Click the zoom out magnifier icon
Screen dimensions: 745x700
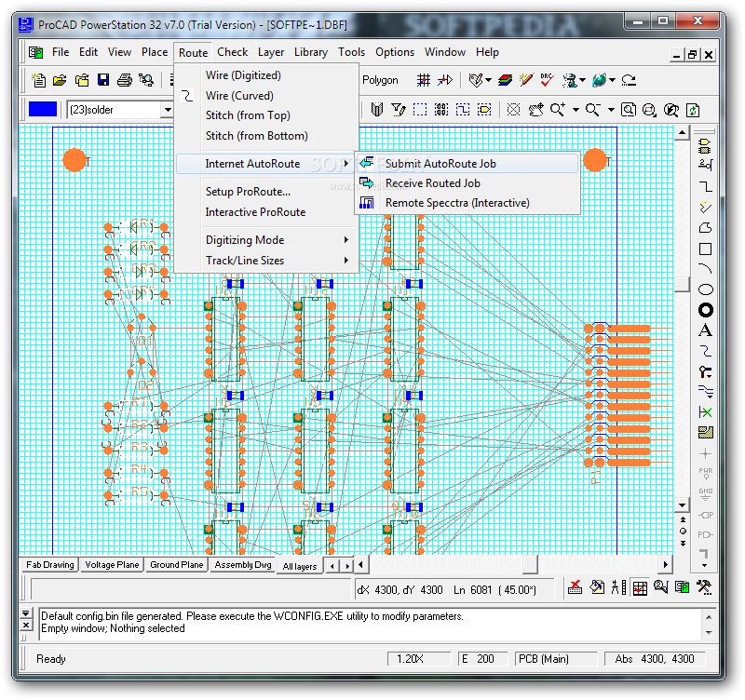tap(593, 110)
